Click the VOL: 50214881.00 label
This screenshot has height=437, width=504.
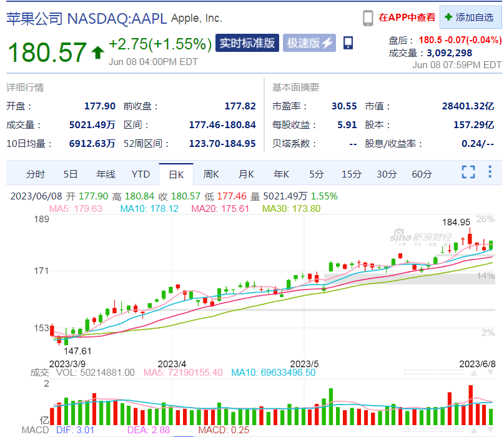[x=96, y=373]
